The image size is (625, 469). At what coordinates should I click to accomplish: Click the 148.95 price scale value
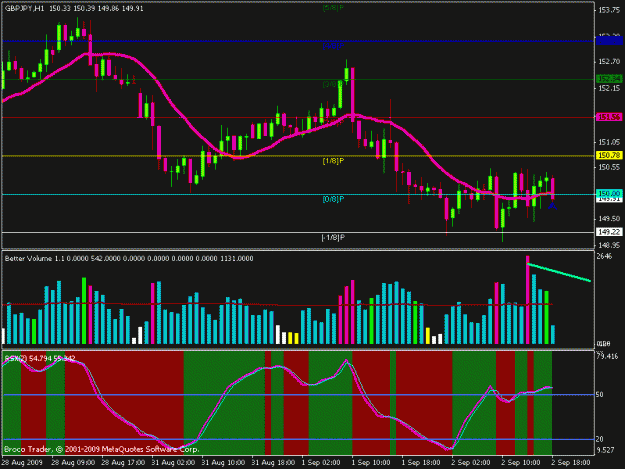pos(609,245)
